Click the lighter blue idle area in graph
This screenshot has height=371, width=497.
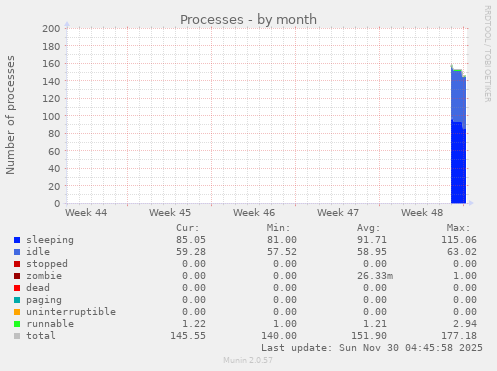(458, 97)
